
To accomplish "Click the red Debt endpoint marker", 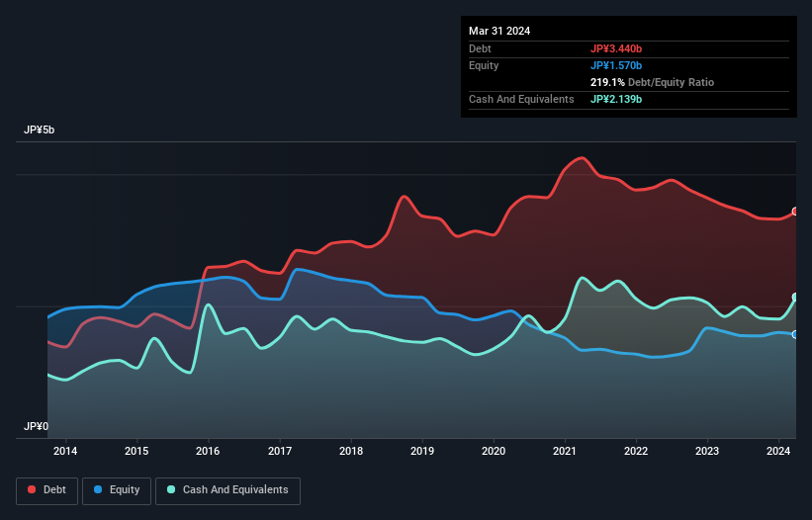I will pos(795,212).
